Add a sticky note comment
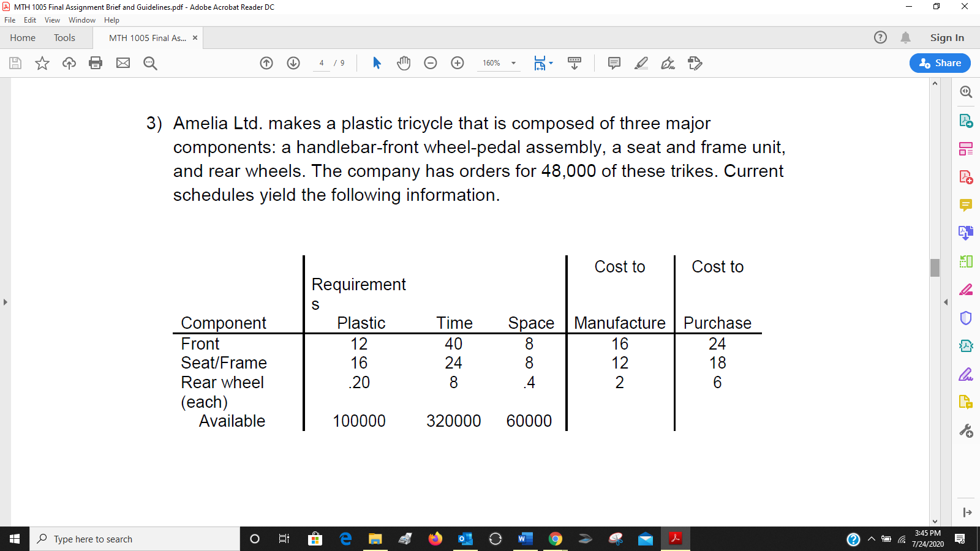This screenshot has width=980, height=551. (x=614, y=63)
